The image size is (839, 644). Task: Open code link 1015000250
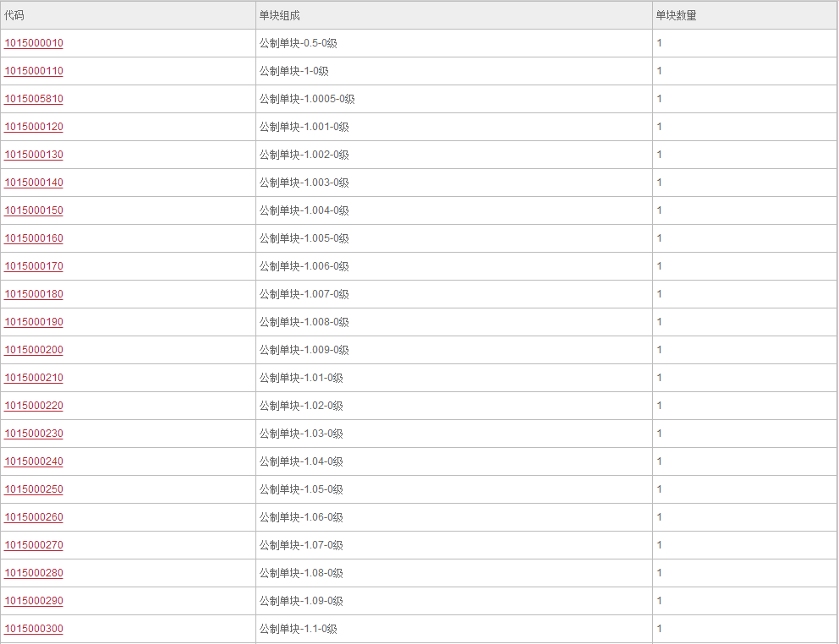click(34, 488)
